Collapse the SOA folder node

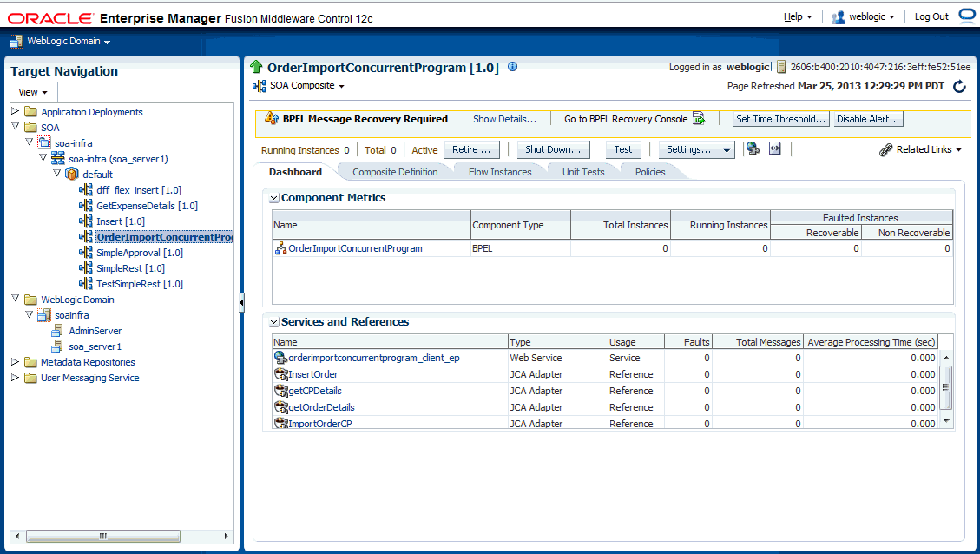coord(15,126)
